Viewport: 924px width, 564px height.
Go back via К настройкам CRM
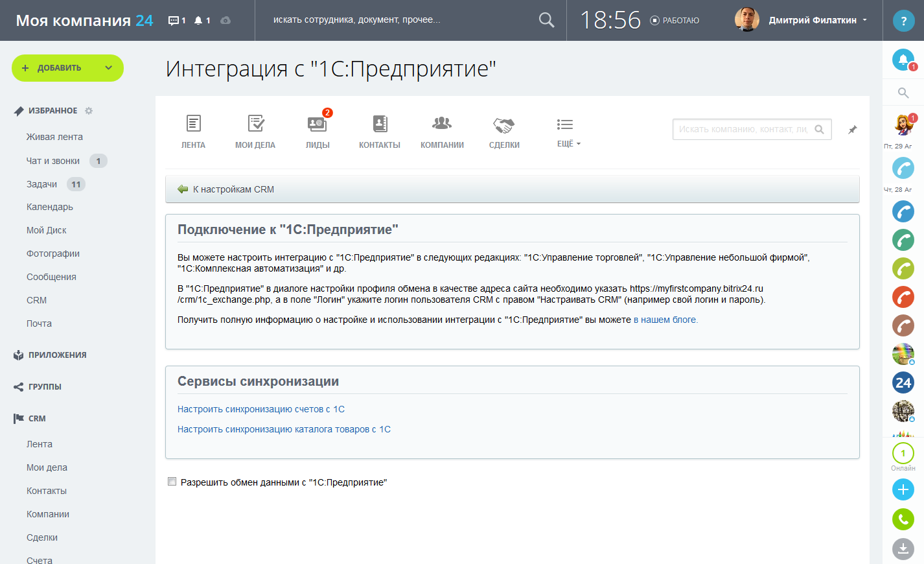click(233, 189)
